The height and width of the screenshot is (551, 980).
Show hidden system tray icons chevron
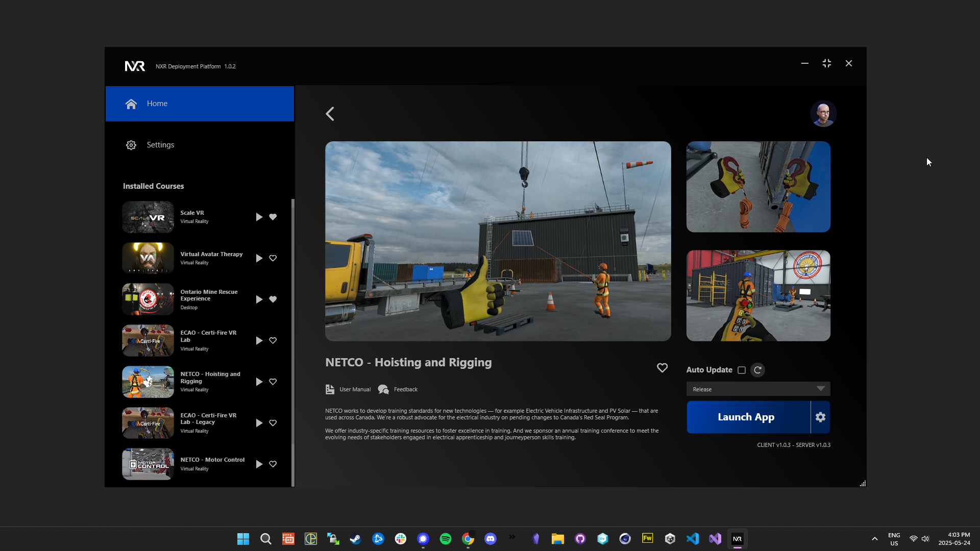(874, 539)
